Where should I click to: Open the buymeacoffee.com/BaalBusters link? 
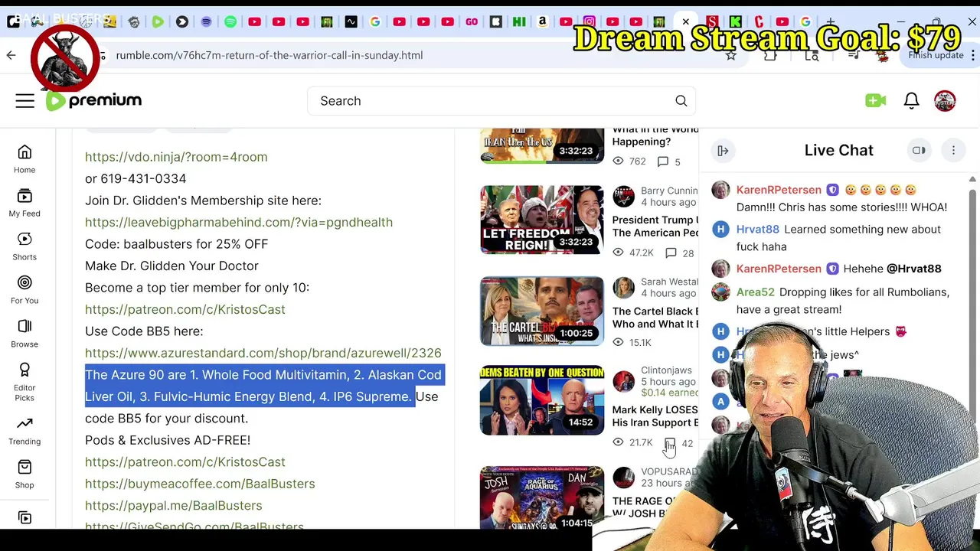[200, 484]
